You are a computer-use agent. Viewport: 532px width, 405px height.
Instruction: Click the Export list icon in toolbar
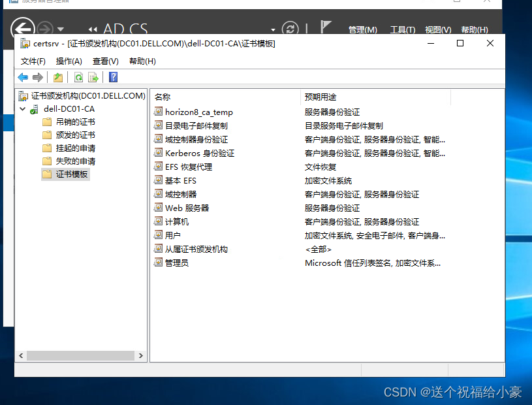[93, 77]
